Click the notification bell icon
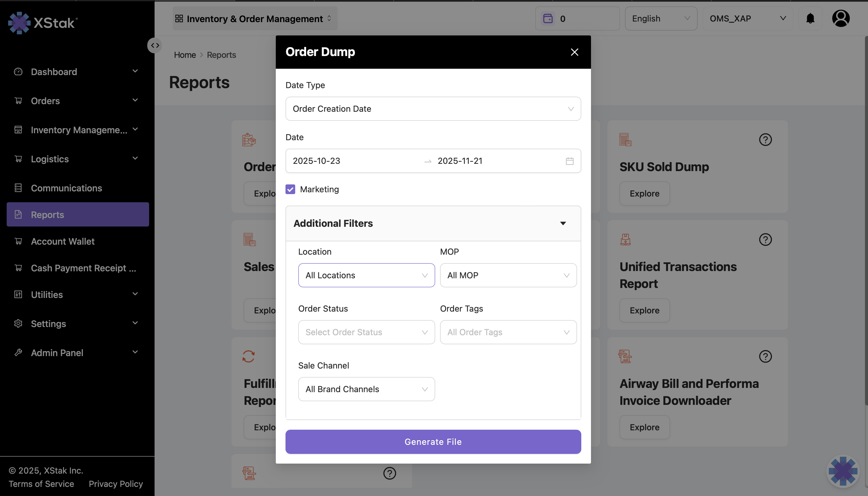 (x=810, y=18)
